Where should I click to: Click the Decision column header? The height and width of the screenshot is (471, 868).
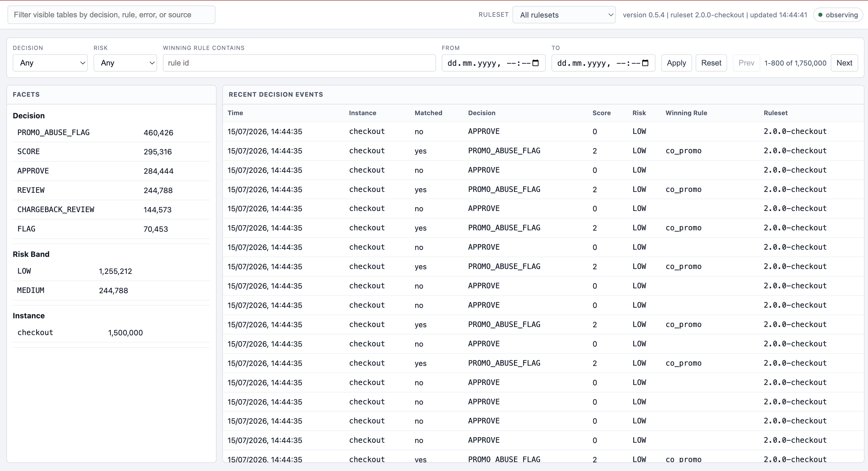[x=482, y=113]
